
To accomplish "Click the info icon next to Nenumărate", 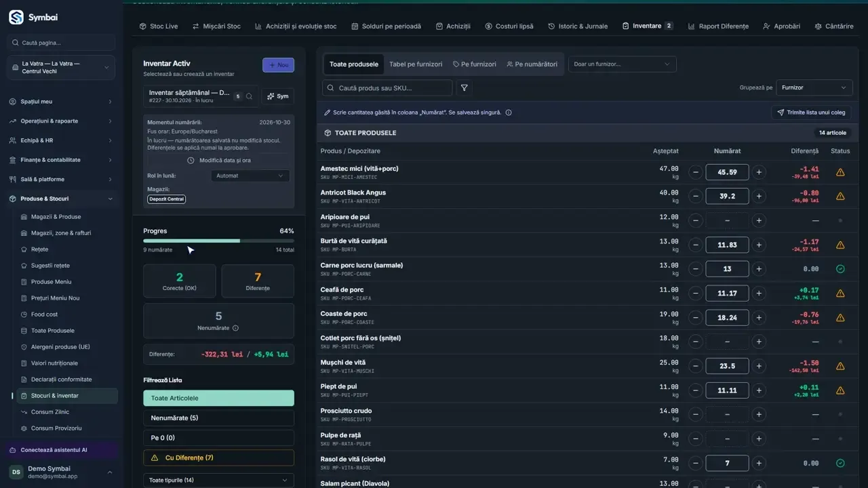I will coord(235,328).
